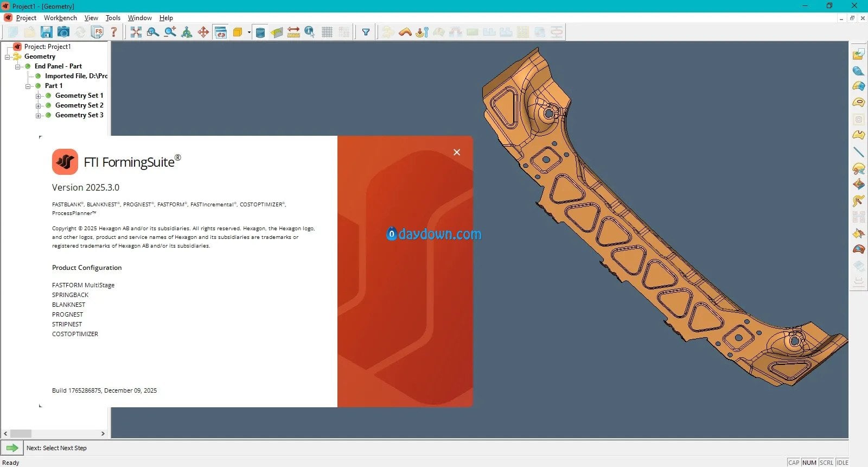Select the blue diagonal line tool
This screenshot has width=868, height=467.
click(x=858, y=152)
